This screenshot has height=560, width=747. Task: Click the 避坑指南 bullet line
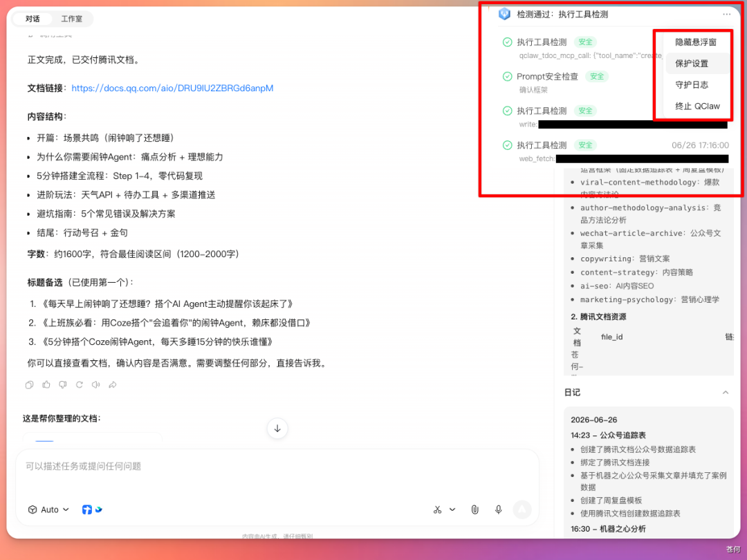point(106,214)
